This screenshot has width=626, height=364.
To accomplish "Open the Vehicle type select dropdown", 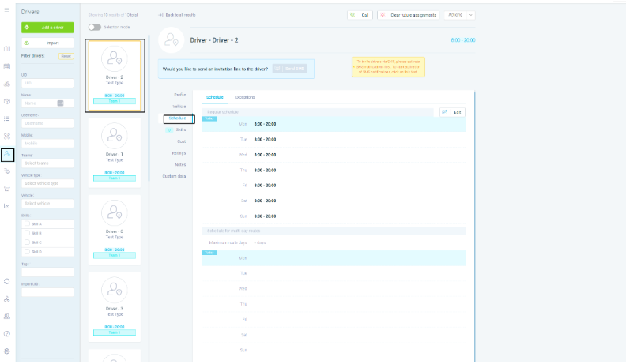I will pyautogui.click(x=47, y=183).
